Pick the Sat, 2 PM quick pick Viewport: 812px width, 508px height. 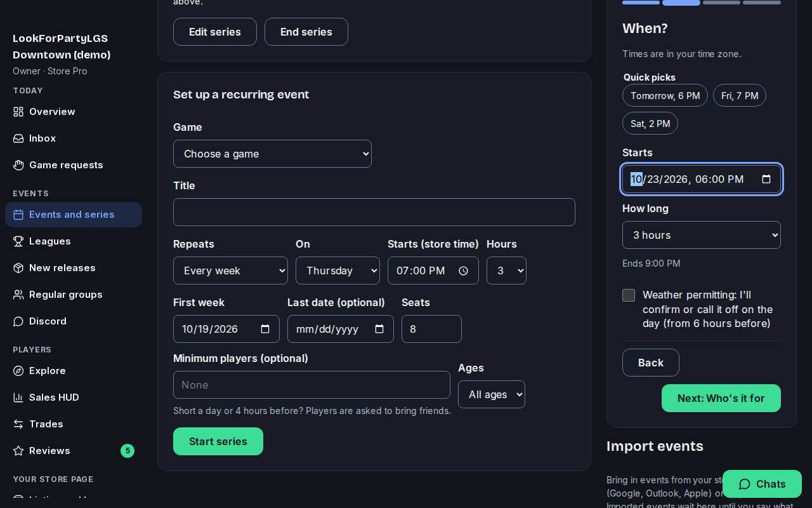tap(650, 123)
